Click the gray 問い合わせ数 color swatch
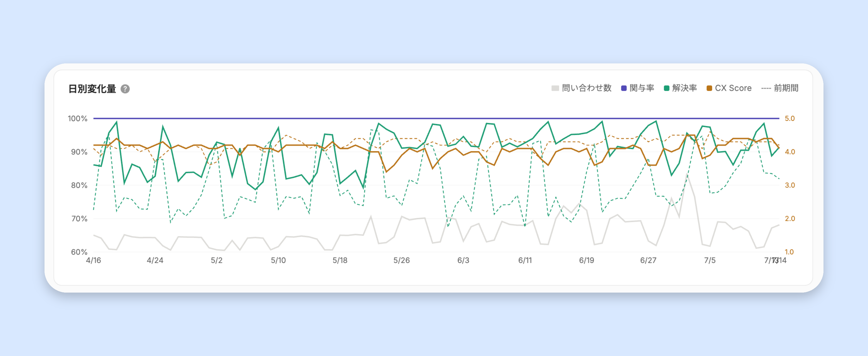Viewport: 868px width, 356px height. 555,88
